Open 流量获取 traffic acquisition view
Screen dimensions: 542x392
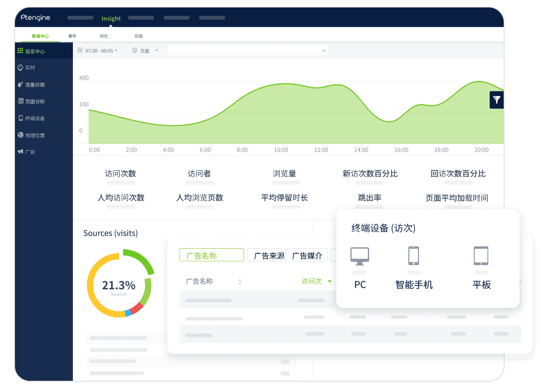(x=34, y=84)
